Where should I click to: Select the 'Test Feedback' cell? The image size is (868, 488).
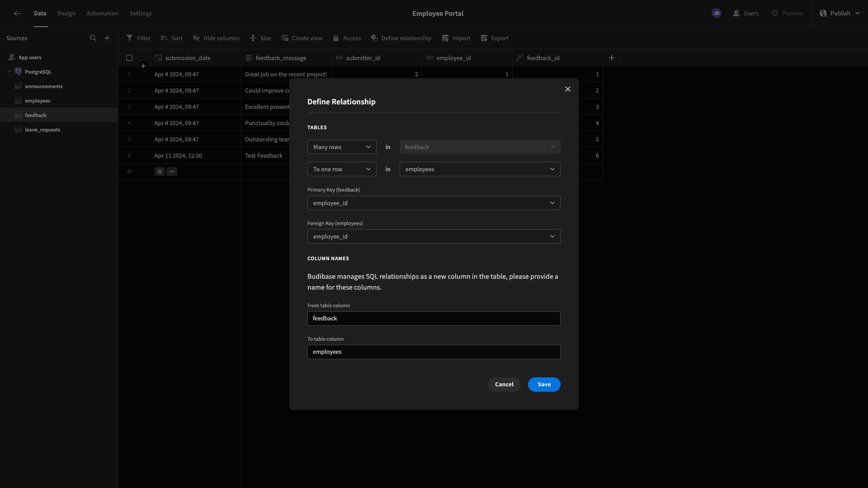point(265,155)
